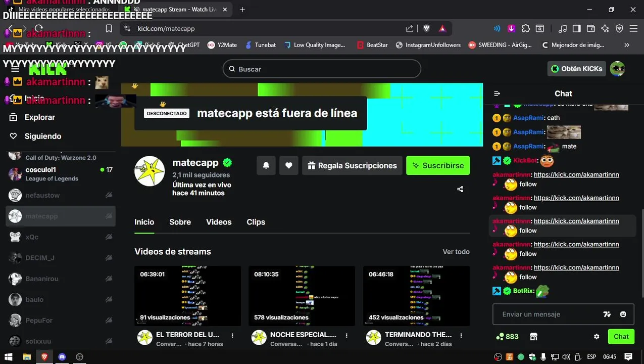Viewport: 644px width, 364px height.
Task: Click the Brave Shields lion icon
Action: tap(426, 29)
